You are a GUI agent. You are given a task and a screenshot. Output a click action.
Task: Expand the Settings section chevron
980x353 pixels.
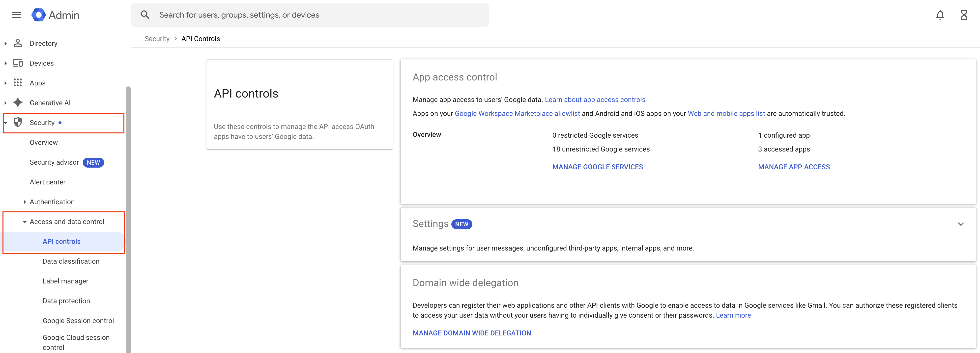tap(961, 224)
